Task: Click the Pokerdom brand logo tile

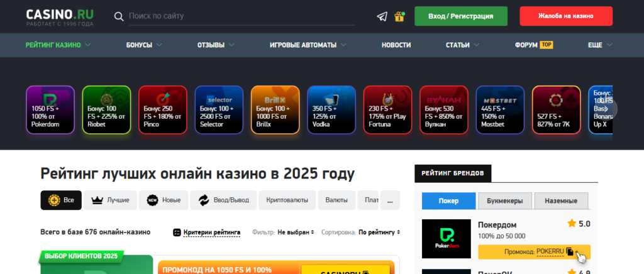Action: [447, 239]
